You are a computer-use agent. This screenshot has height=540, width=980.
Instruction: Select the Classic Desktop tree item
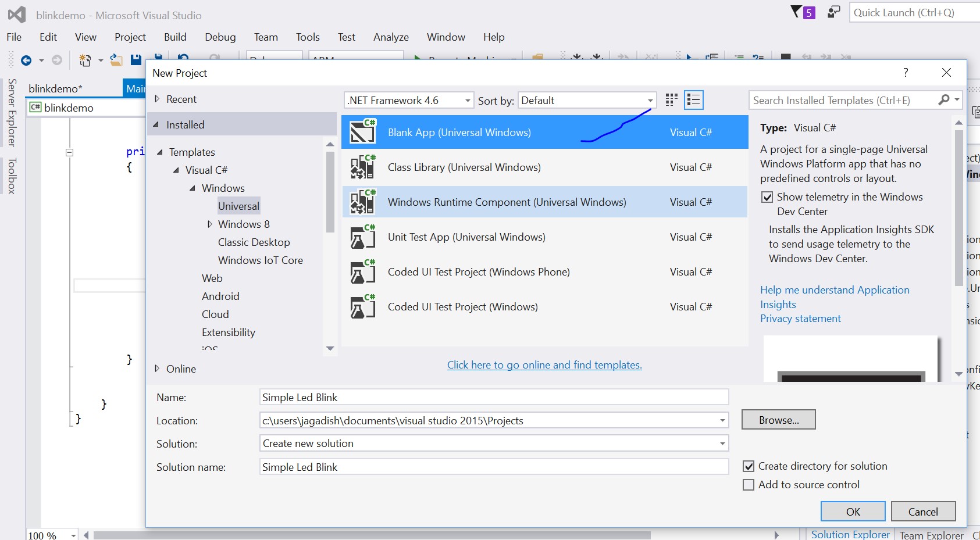point(254,242)
